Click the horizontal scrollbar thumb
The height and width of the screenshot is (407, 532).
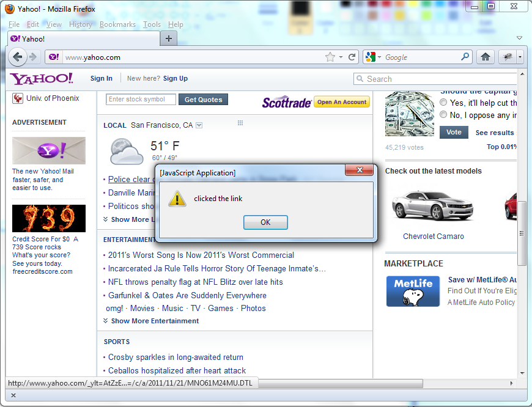(x=341, y=383)
